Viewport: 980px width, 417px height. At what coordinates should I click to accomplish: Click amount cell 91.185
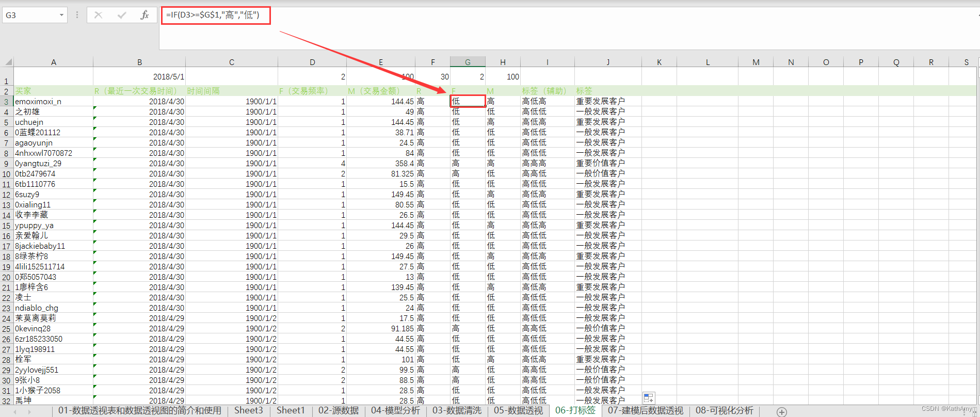[381, 329]
